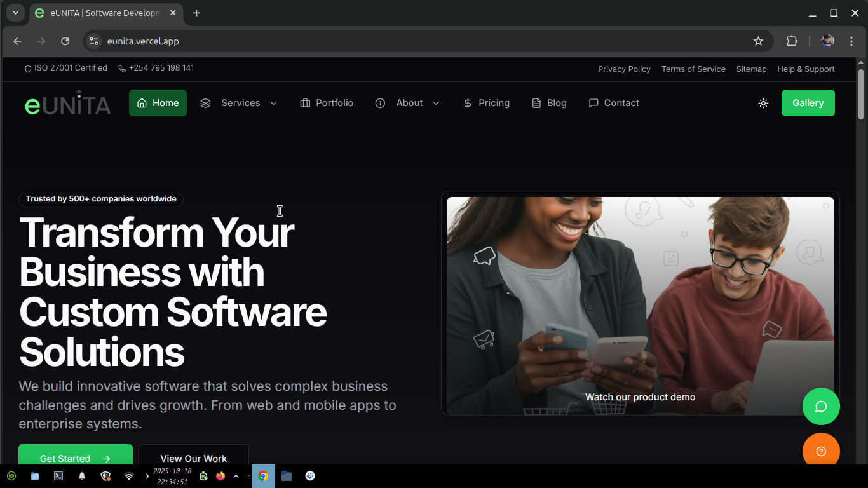Click the Get Started button

(75, 458)
